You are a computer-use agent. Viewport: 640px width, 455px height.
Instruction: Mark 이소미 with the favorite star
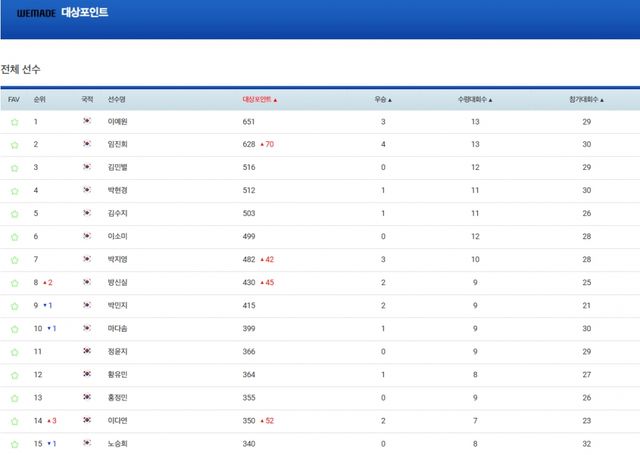pyautogui.click(x=14, y=236)
